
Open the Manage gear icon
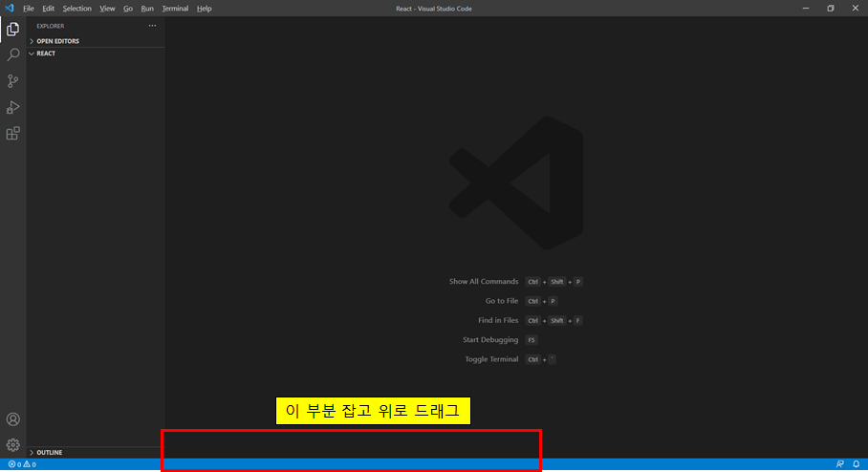tap(12, 445)
